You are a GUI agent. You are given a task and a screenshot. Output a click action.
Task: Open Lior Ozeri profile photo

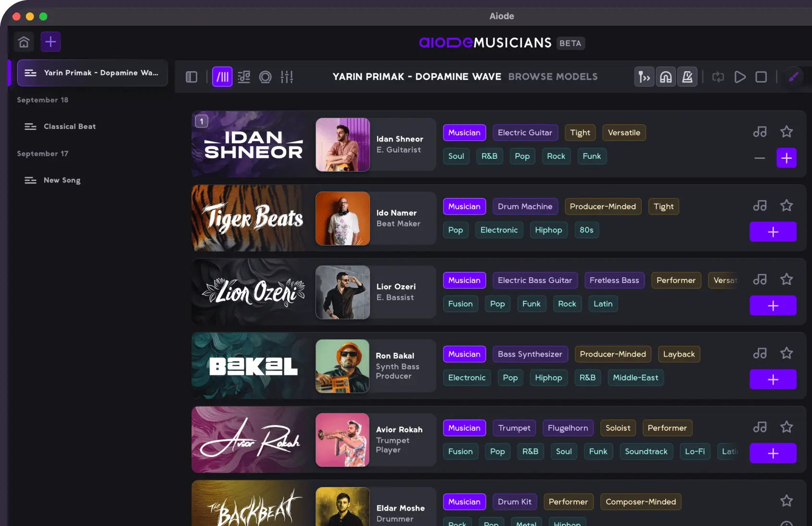pos(343,293)
